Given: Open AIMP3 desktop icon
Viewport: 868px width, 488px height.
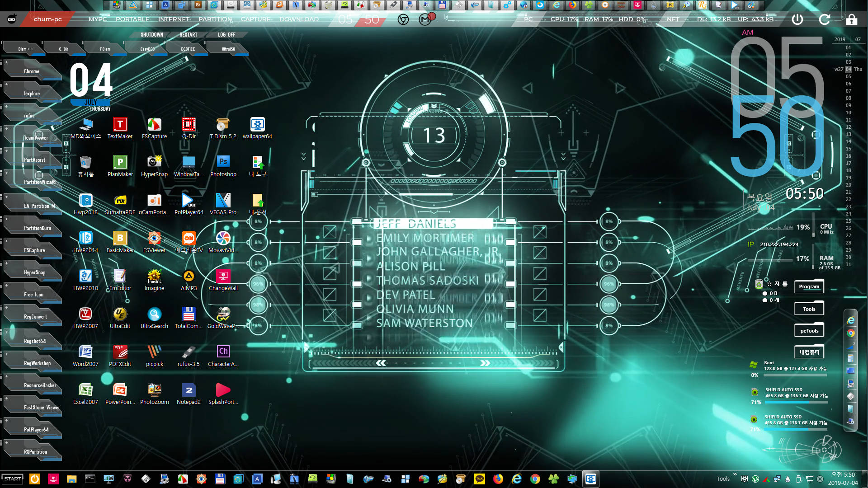Looking at the screenshot, I should (x=189, y=280).
